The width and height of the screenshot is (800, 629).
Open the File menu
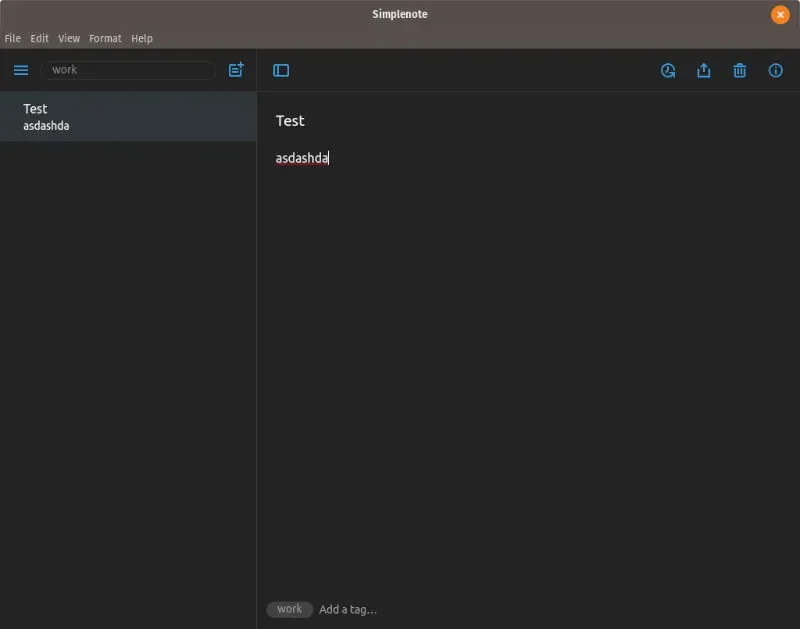click(13, 38)
